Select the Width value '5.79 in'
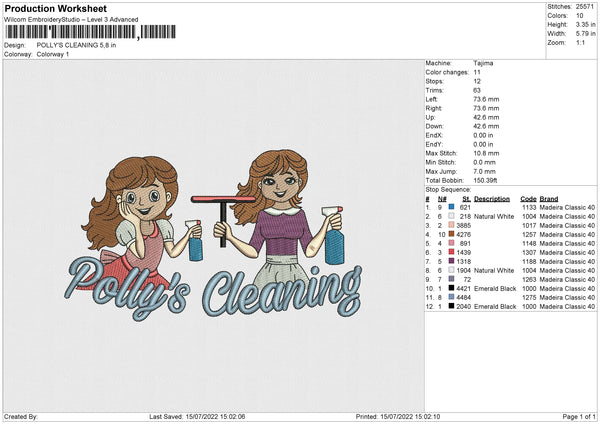This screenshot has width=600, height=424. [x=585, y=34]
